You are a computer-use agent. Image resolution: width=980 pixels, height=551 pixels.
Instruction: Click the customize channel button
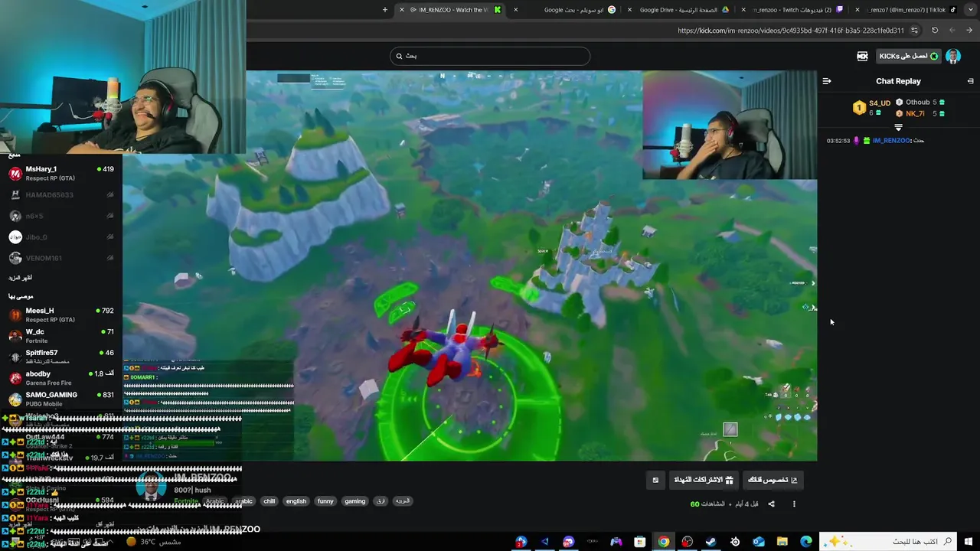773,480
